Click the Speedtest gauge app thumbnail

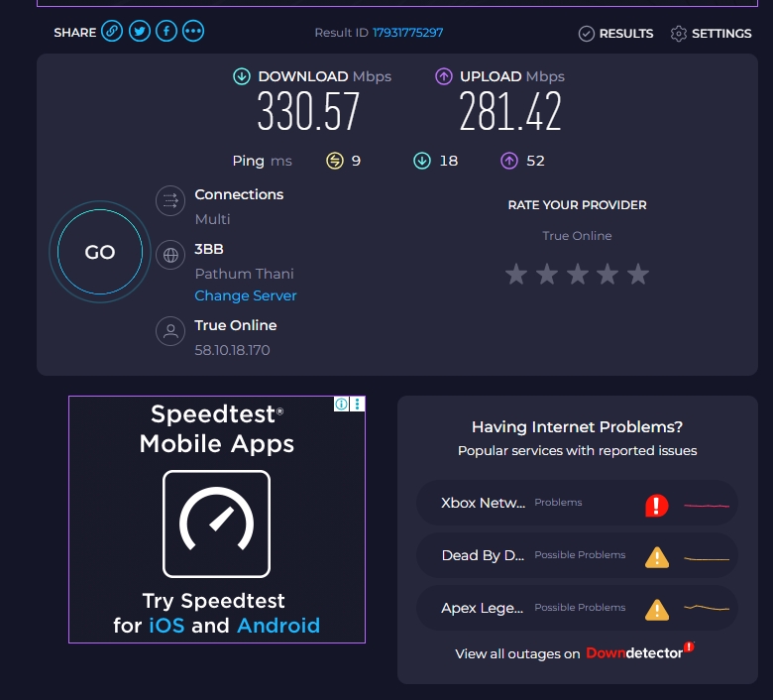tap(216, 524)
